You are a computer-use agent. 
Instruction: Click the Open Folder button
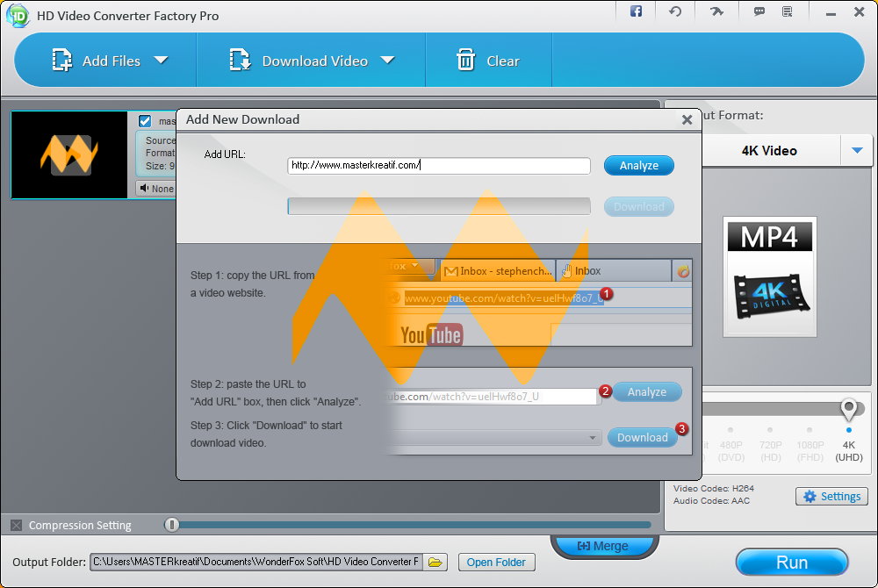click(497, 563)
